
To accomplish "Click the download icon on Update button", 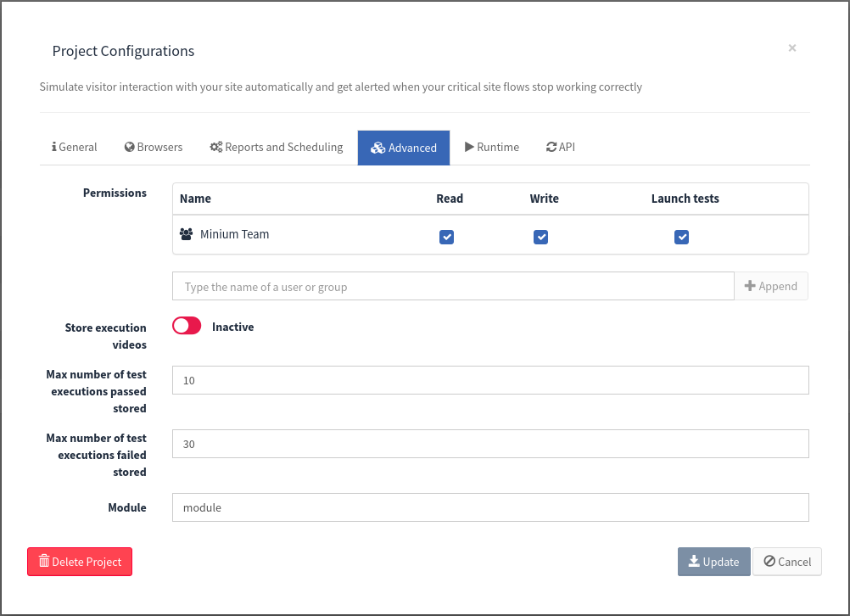I will pos(694,561).
